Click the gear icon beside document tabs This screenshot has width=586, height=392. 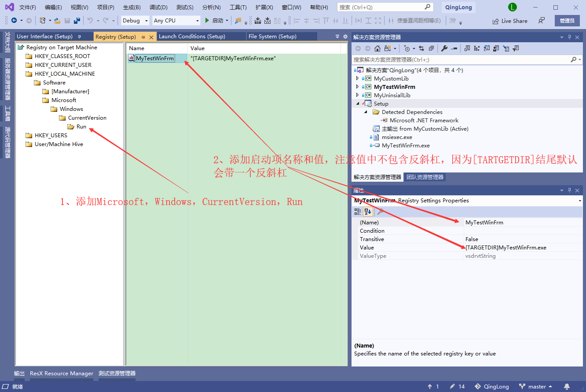click(345, 37)
